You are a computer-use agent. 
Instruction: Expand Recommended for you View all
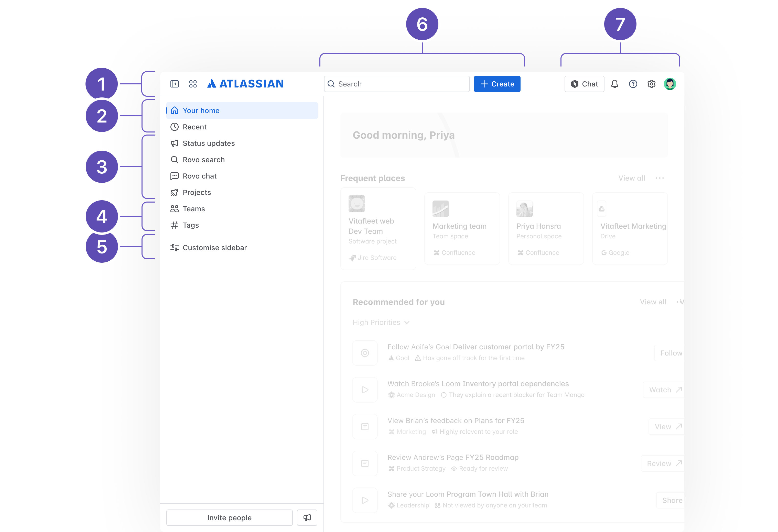point(652,302)
